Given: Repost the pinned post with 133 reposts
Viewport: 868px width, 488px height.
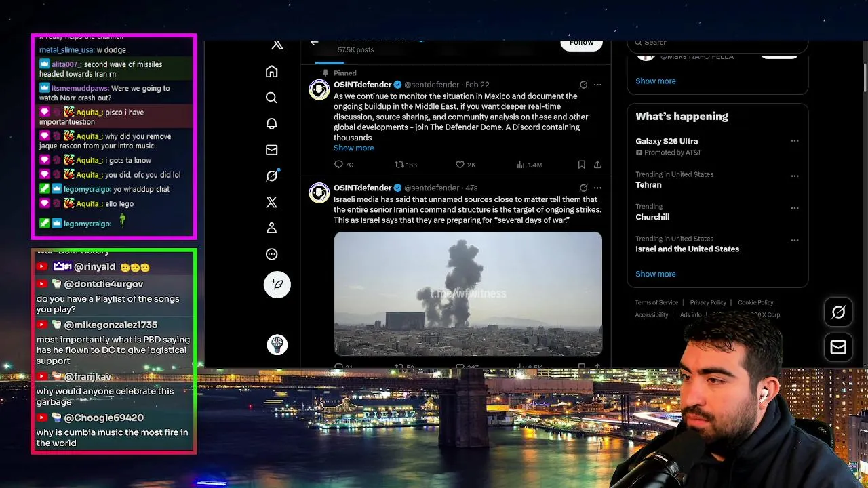Looking at the screenshot, I should [x=406, y=165].
